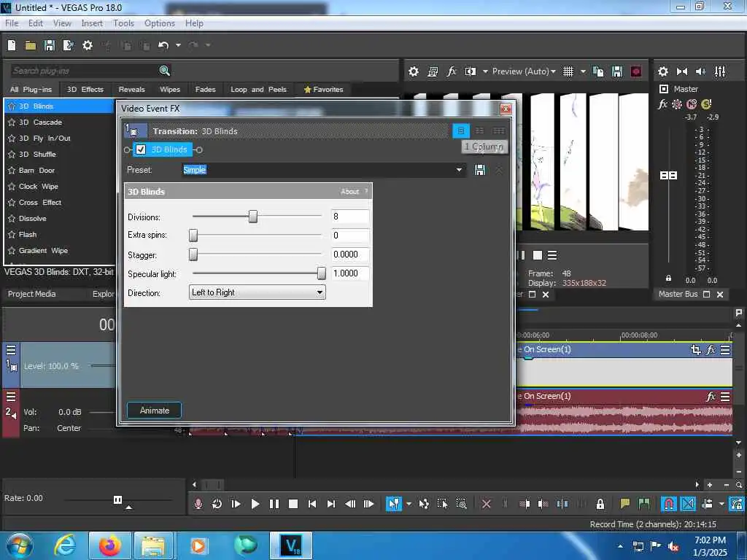This screenshot has height=560, width=747.
Task: Favorite the Barn Door transition star
Action: [x=12, y=171]
